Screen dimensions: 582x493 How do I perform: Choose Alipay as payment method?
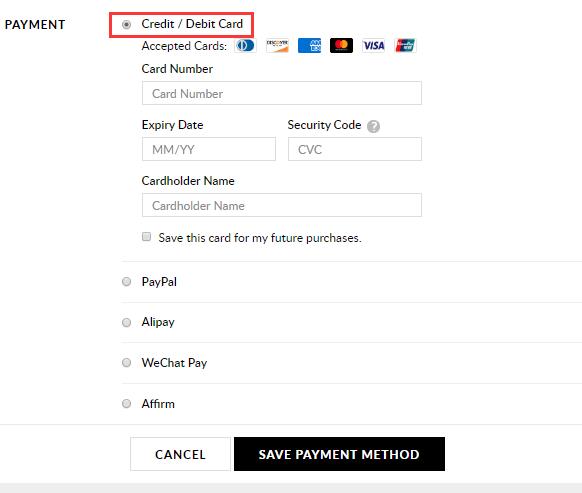click(x=127, y=322)
